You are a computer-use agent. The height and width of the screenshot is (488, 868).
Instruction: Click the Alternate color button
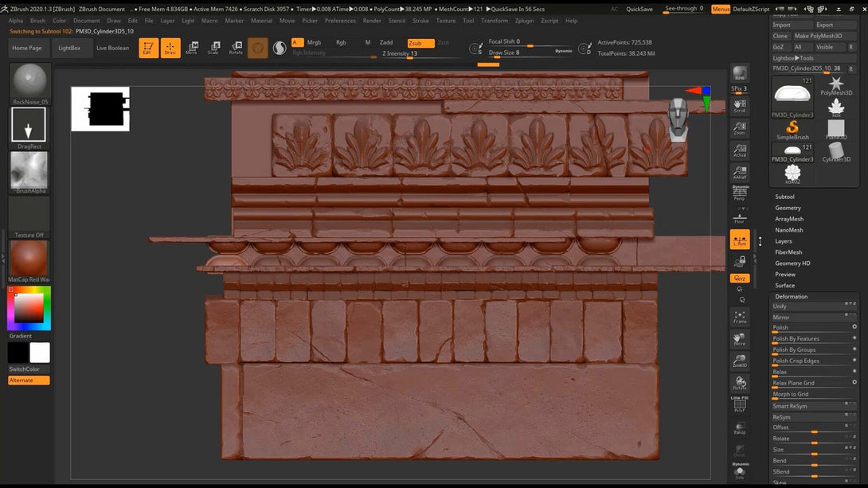29,380
